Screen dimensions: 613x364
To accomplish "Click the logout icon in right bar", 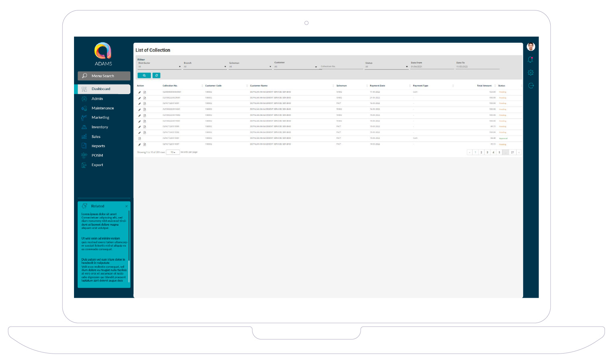I will point(531,86).
